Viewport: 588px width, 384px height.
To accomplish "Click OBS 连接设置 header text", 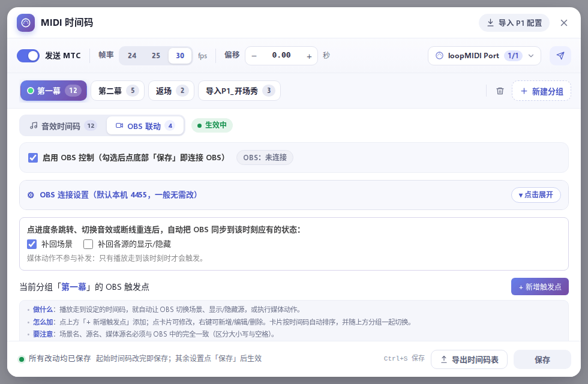I will [119, 195].
